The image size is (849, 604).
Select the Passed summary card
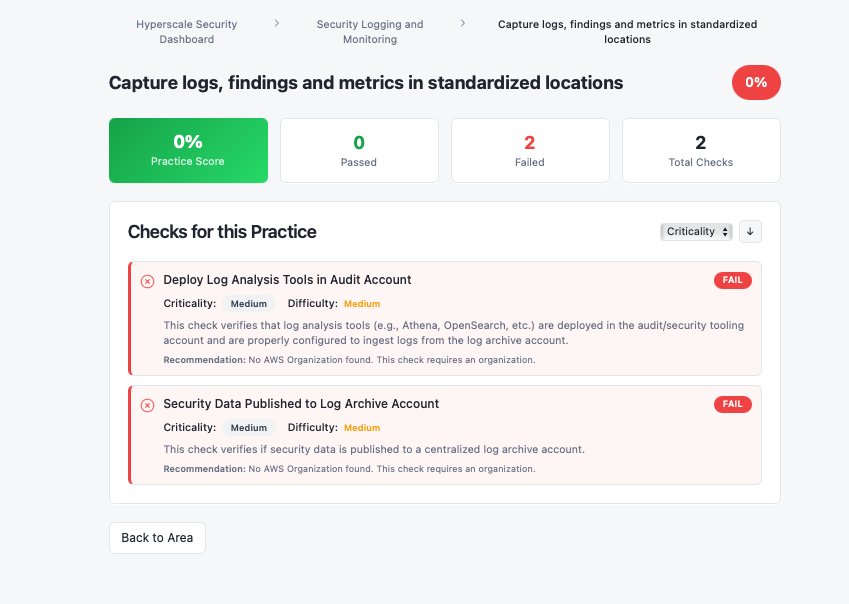click(358, 150)
